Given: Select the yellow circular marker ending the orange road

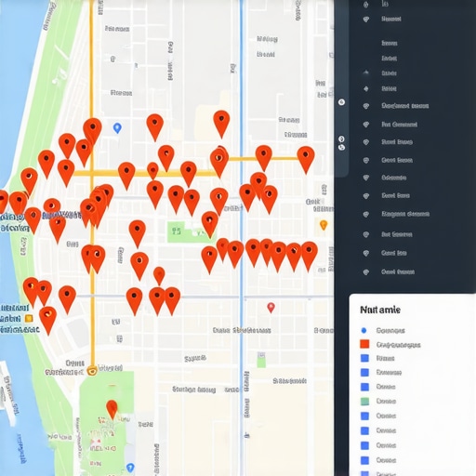Looking at the screenshot, I should pyautogui.click(x=92, y=370).
